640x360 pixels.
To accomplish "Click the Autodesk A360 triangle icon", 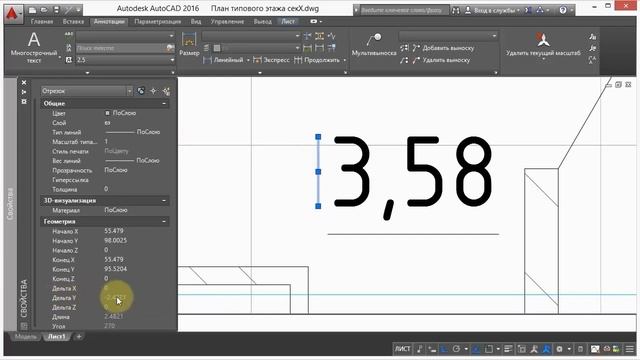I will coord(540,10).
